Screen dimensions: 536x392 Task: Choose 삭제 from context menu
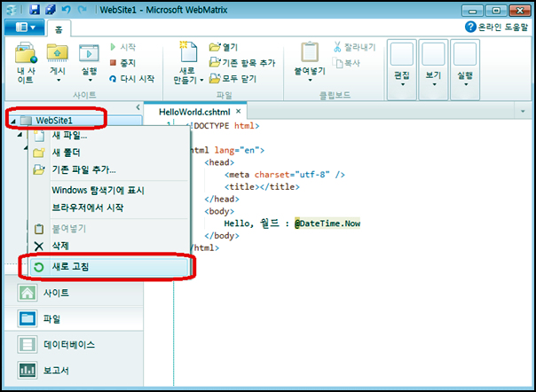(x=108, y=246)
